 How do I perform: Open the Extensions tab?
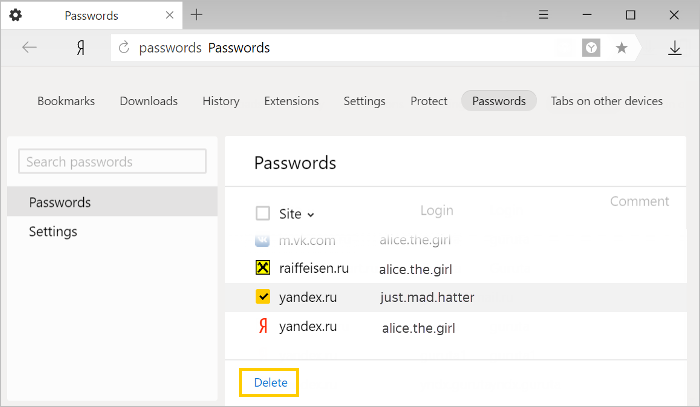(292, 101)
